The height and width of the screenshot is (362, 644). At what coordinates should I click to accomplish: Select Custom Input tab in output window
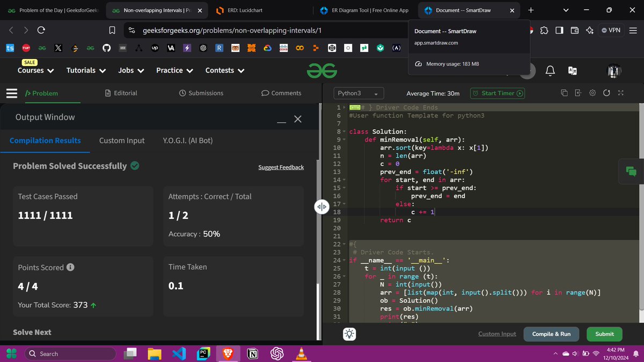pos(122,141)
